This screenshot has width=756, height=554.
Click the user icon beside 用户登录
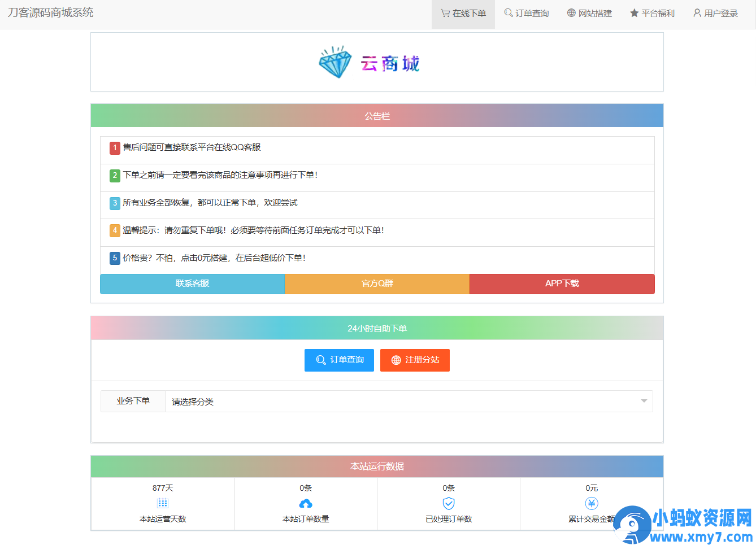697,13
